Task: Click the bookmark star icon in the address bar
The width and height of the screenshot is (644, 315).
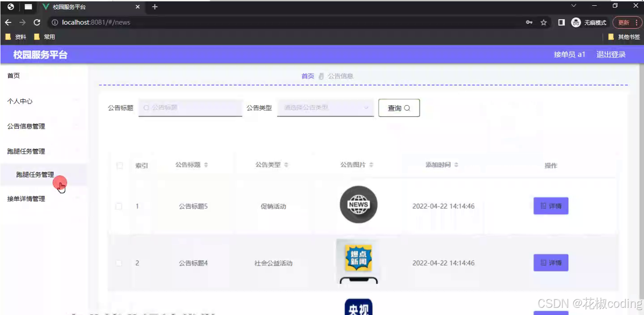Action: [543, 22]
